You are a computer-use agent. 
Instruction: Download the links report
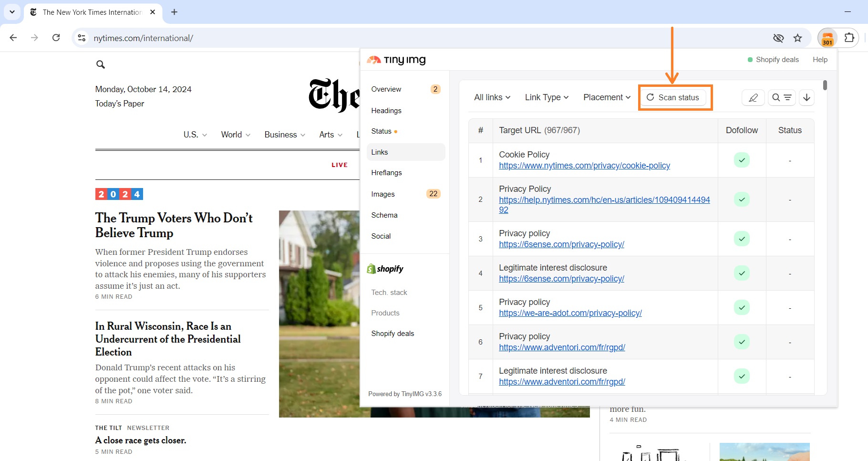806,97
